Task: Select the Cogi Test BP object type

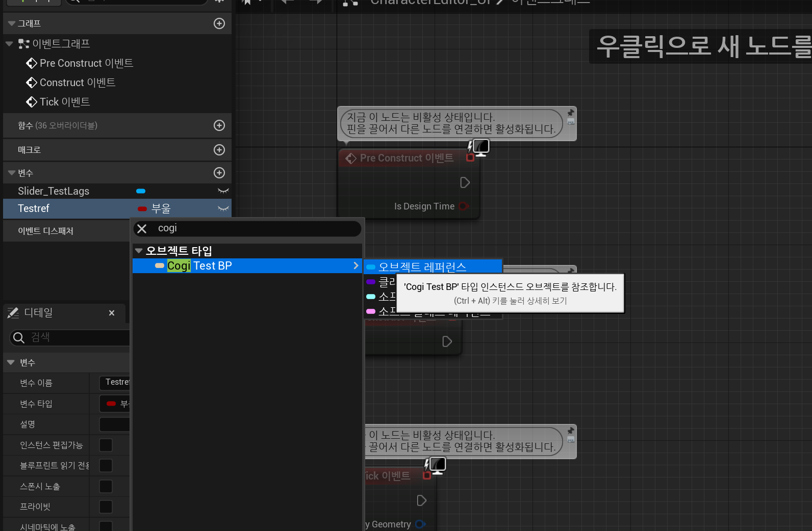Action: (x=247, y=265)
